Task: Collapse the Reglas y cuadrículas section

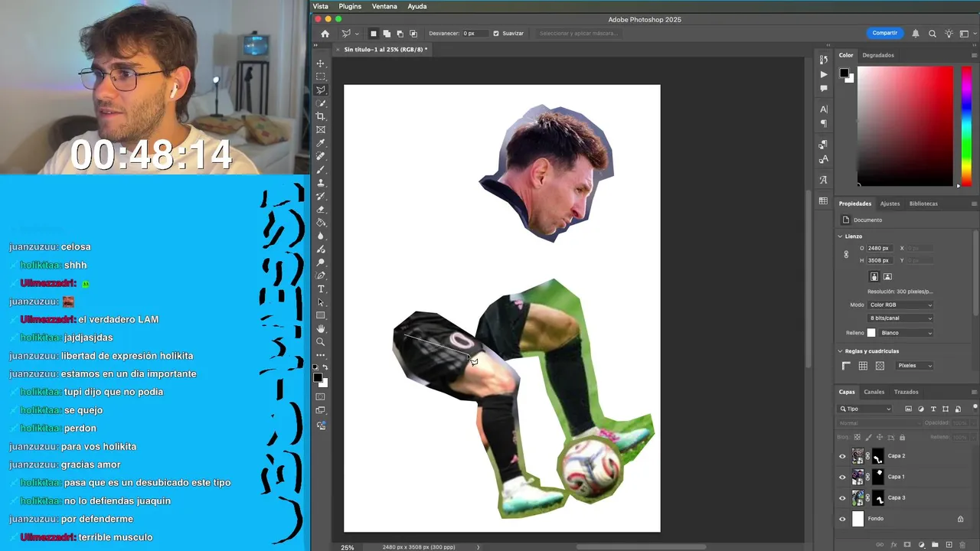Action: pos(840,351)
